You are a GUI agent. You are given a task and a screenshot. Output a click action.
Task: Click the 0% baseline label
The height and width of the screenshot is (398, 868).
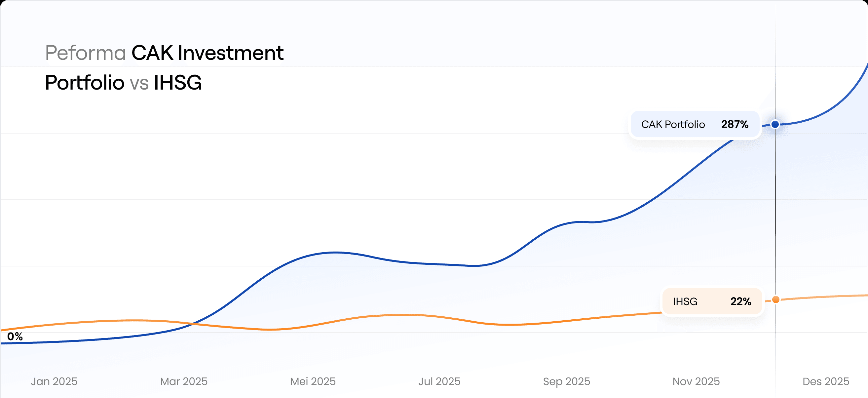[x=15, y=336]
